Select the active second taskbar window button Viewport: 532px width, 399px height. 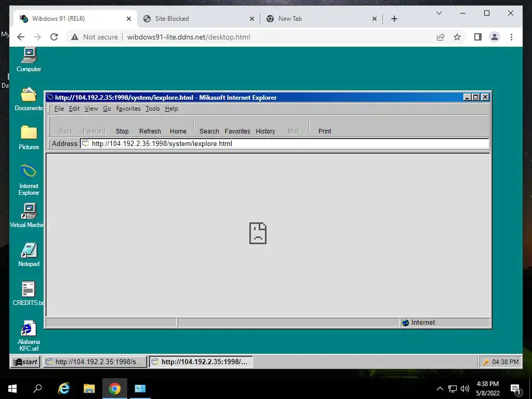201,362
